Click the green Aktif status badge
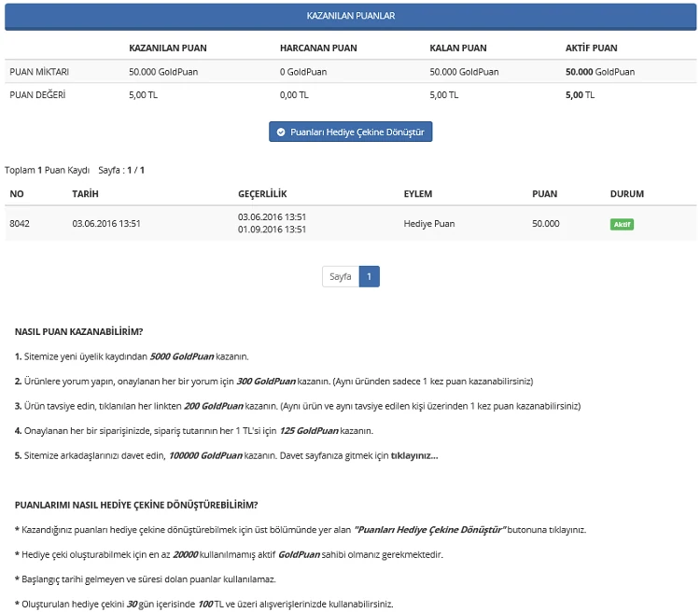This screenshot has height=613, width=700. [622, 224]
